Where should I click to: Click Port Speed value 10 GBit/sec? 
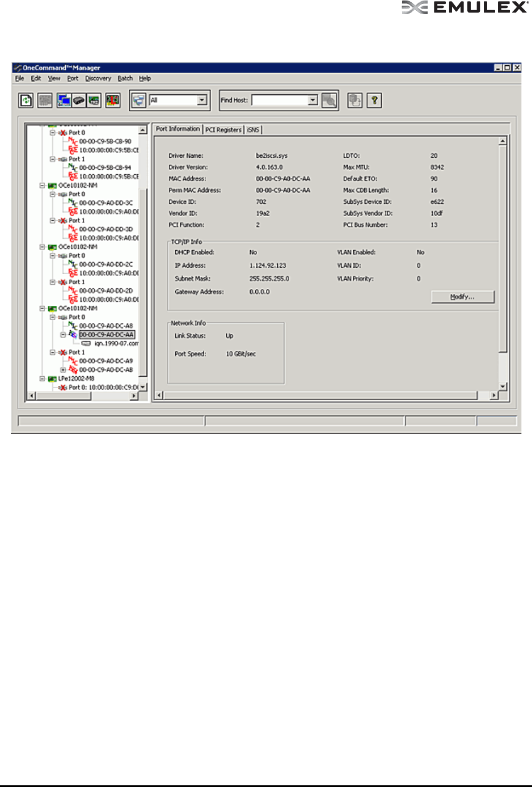(x=241, y=354)
